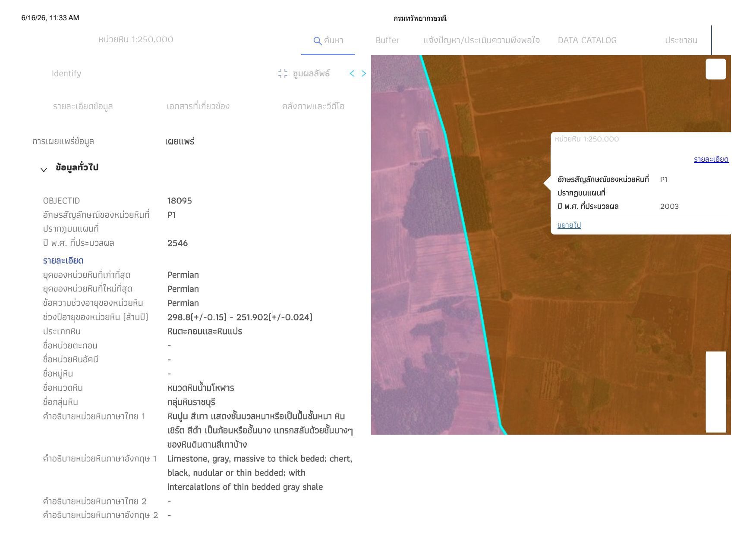Click the หน่วยหิน 1:250,000 layer title

click(x=135, y=39)
